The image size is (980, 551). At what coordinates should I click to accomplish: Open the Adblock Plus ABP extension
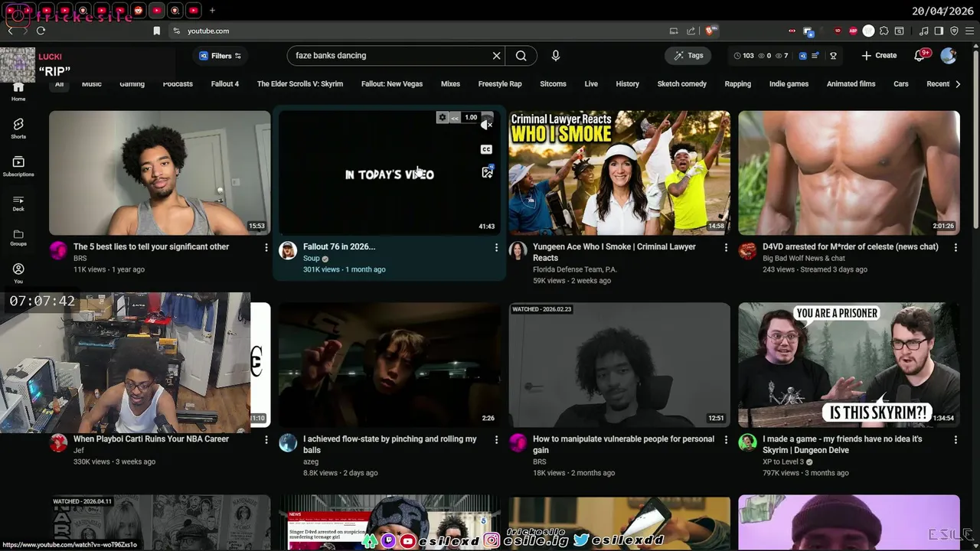[853, 31]
